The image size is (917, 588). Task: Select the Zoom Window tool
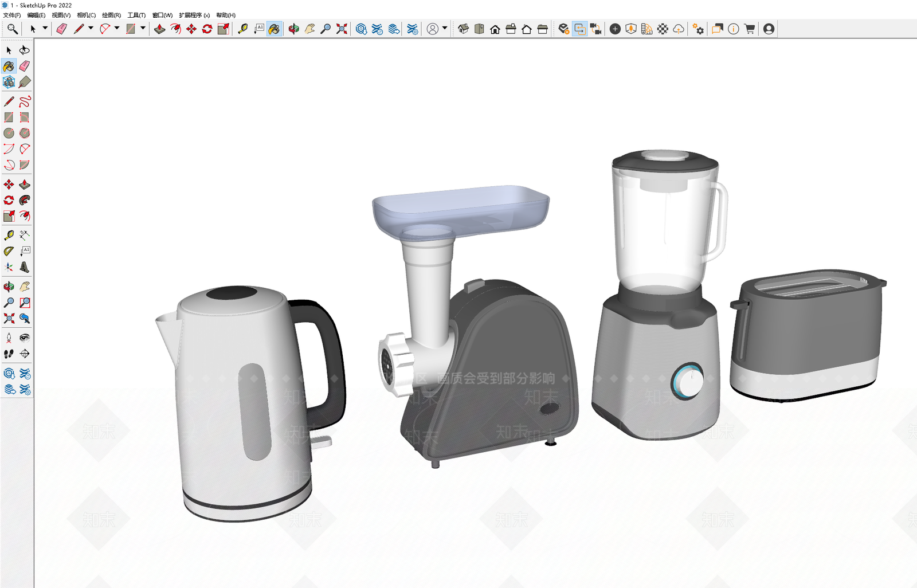[25, 302]
